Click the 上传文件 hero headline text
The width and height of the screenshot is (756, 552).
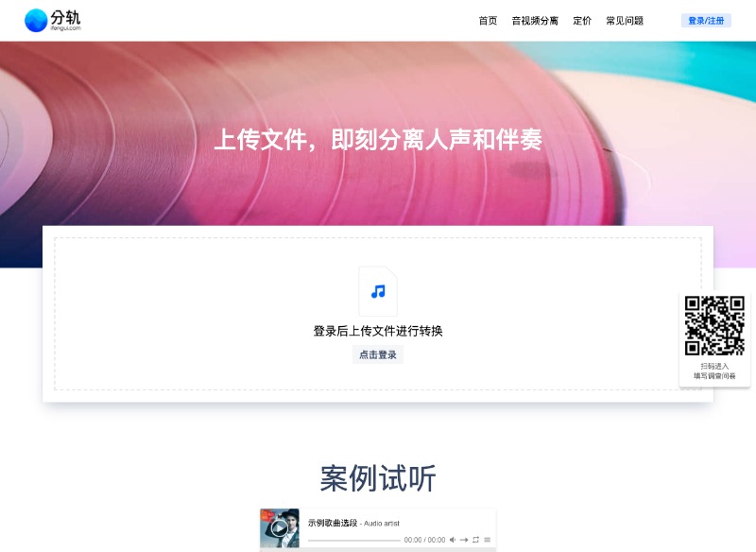coord(378,140)
